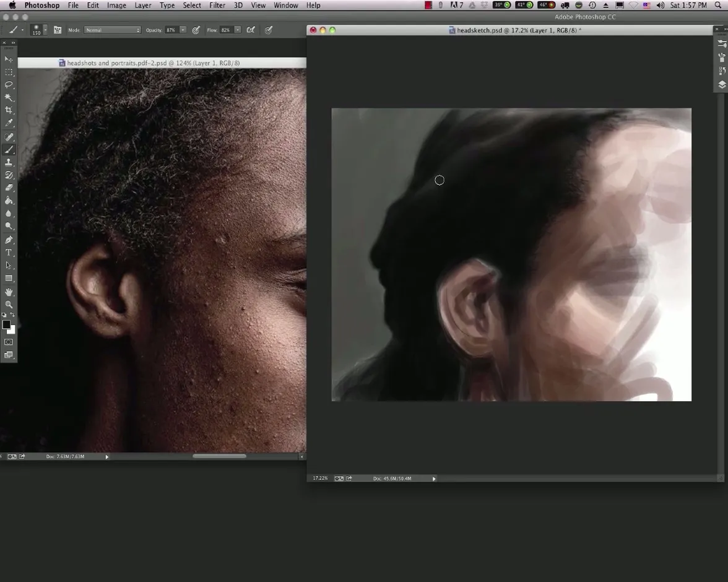Image resolution: width=728 pixels, height=582 pixels.
Task: Open the Layer menu
Action: pos(142,5)
